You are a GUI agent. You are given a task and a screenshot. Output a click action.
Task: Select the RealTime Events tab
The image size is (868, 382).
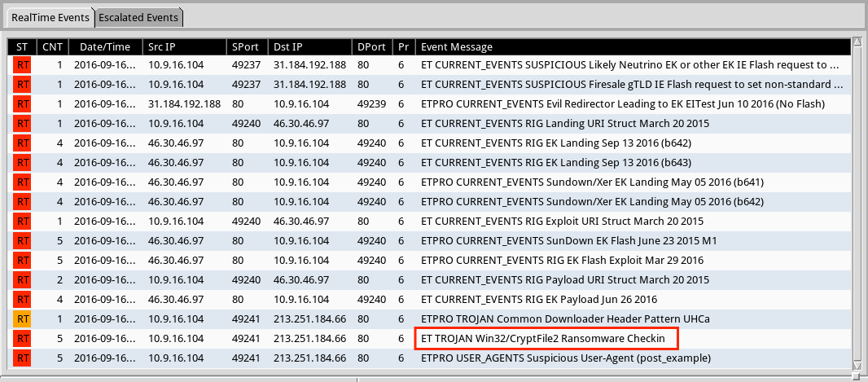click(49, 17)
